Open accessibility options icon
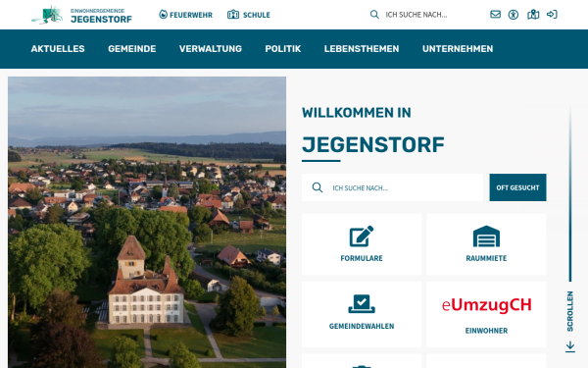This screenshot has height=368, width=588. pyautogui.click(x=514, y=15)
